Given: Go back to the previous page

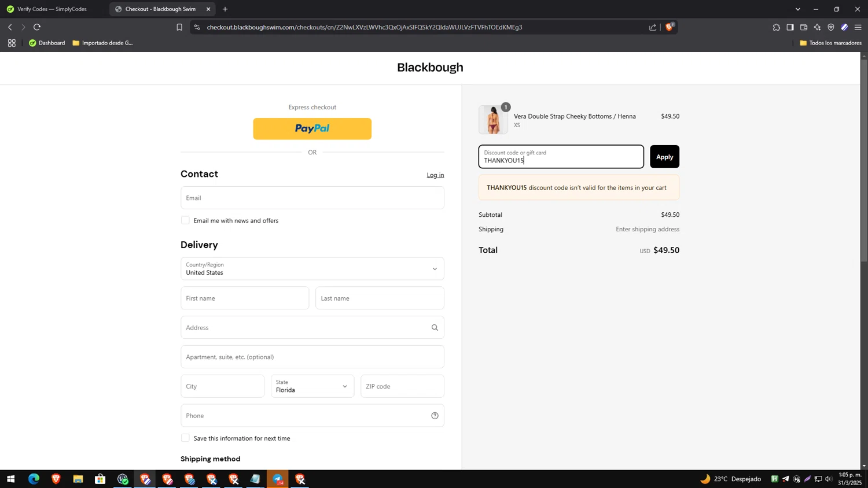Looking at the screenshot, I should tap(10, 27).
